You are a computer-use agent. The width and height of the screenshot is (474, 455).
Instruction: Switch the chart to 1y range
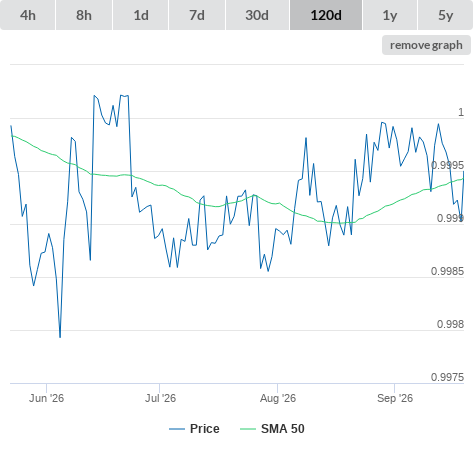(390, 15)
